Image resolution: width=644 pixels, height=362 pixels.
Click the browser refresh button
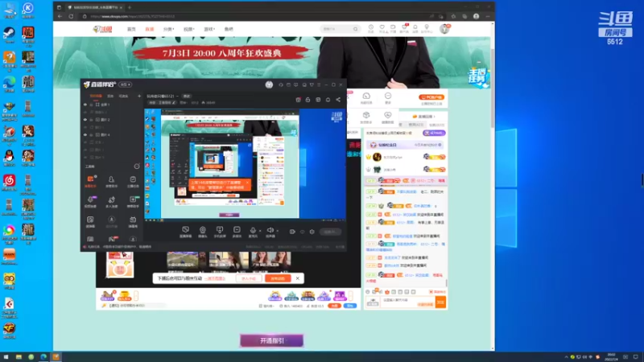point(71,16)
